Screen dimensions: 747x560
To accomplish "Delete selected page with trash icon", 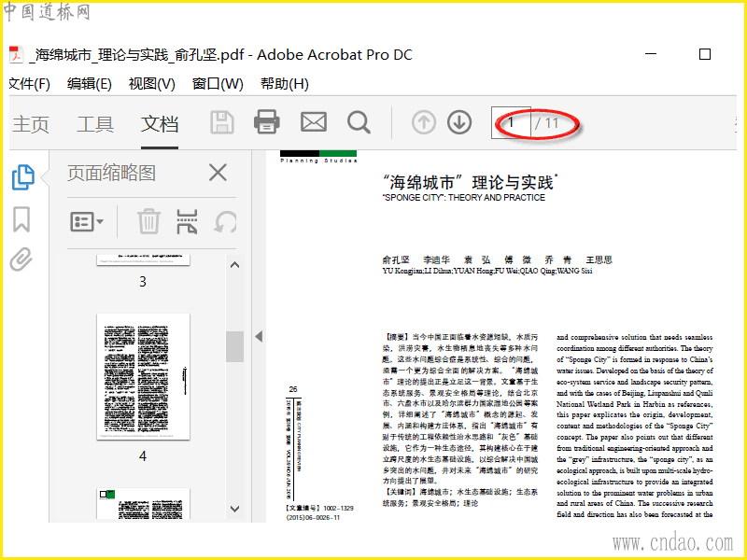I will [x=148, y=221].
